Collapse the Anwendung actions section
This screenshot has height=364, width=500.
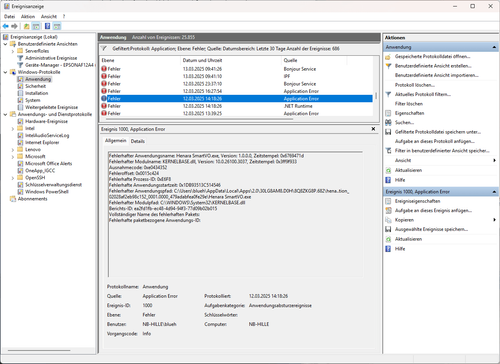pos(494,47)
